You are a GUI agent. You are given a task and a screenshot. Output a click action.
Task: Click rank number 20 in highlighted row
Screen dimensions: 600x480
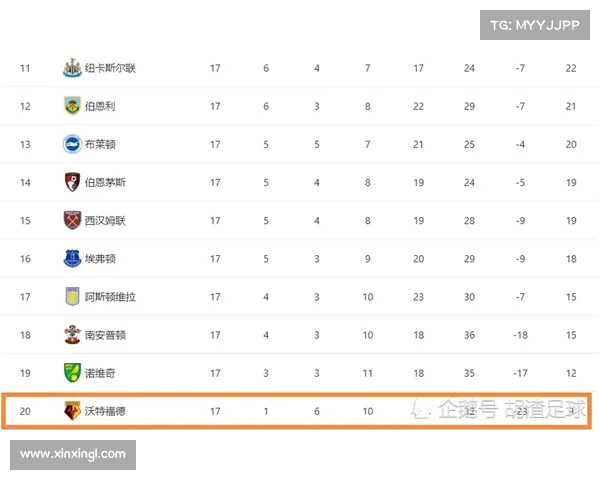25,410
